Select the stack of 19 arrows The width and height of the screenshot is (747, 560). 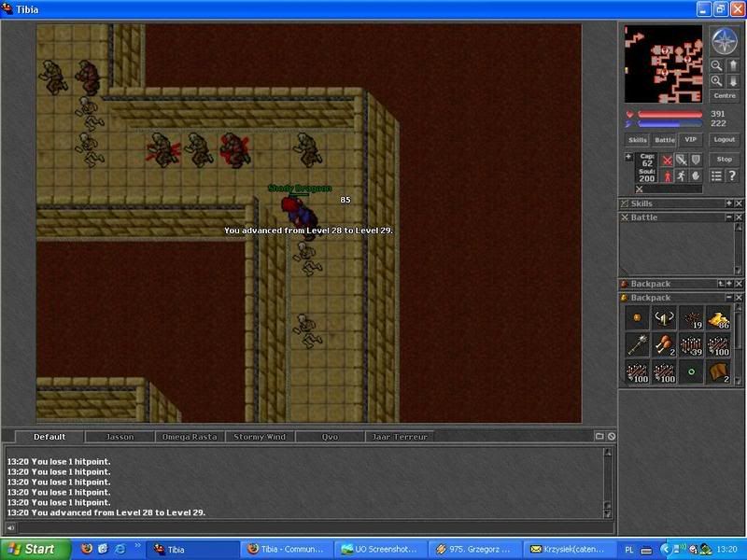[x=691, y=317]
